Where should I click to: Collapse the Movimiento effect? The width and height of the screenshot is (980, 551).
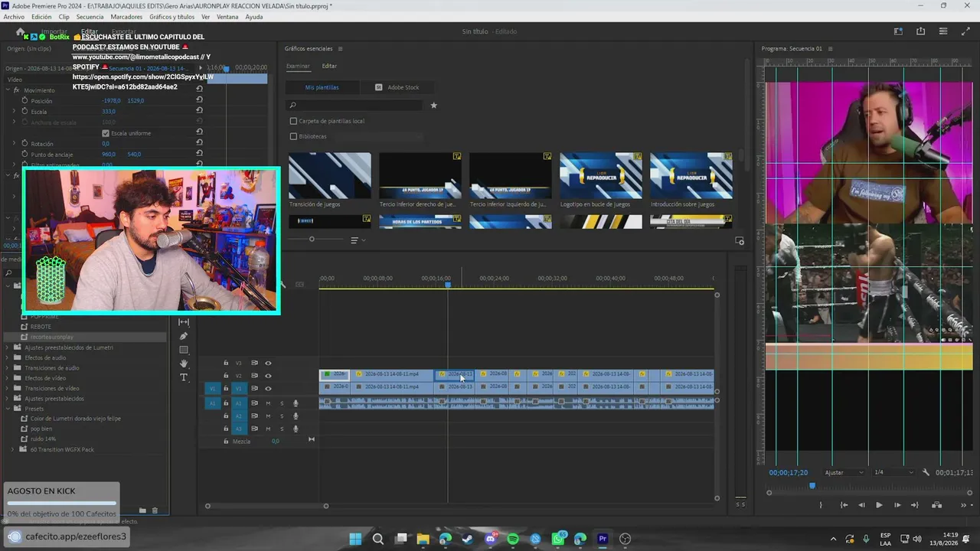(8, 90)
